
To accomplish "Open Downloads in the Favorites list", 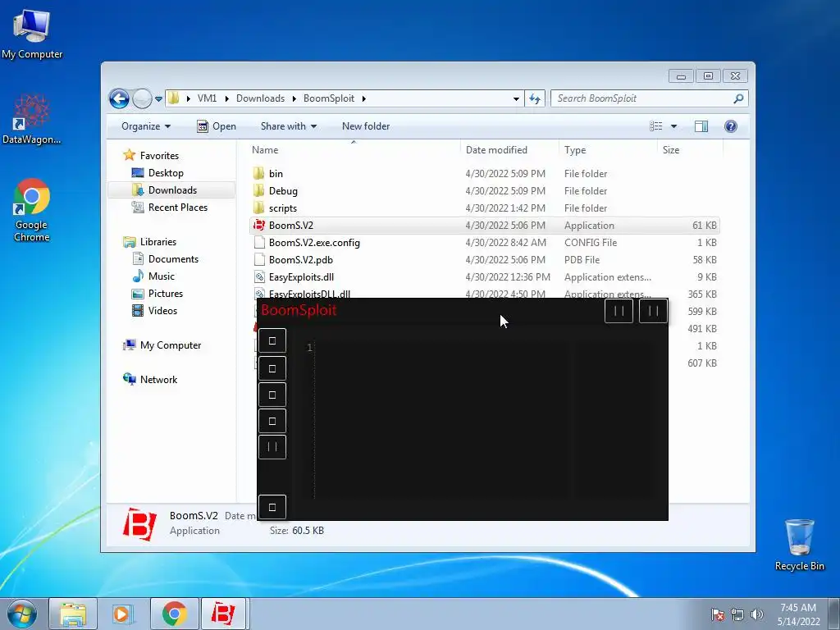I will [172, 190].
